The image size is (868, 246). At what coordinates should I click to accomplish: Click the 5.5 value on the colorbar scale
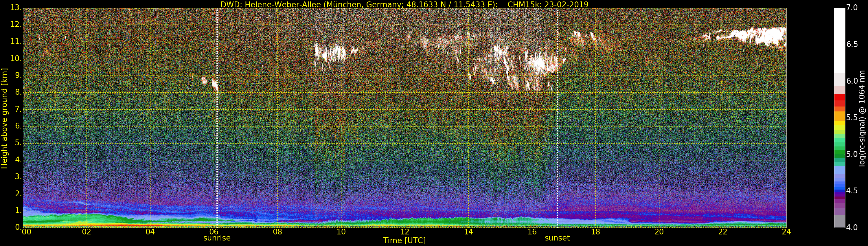click(852, 118)
